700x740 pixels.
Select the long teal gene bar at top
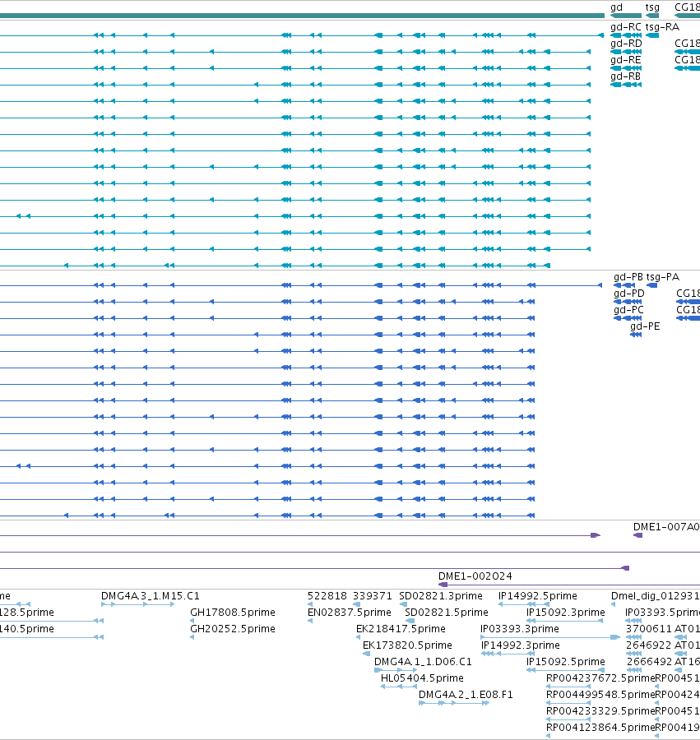tap(302, 16)
